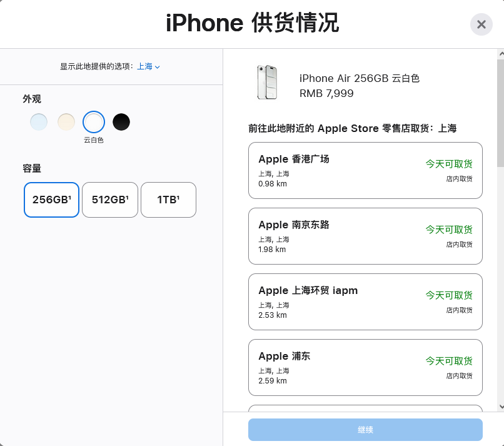Click the iPhone Air product thumbnail

(267, 83)
